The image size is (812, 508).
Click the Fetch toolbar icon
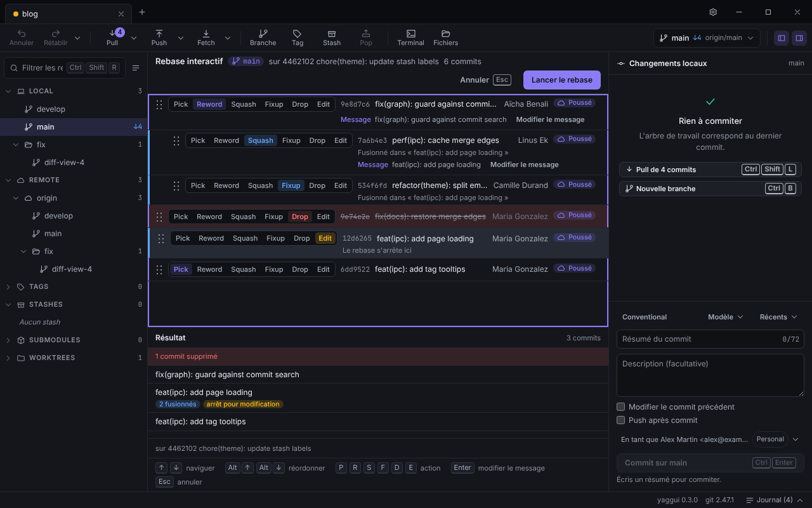coord(206,37)
